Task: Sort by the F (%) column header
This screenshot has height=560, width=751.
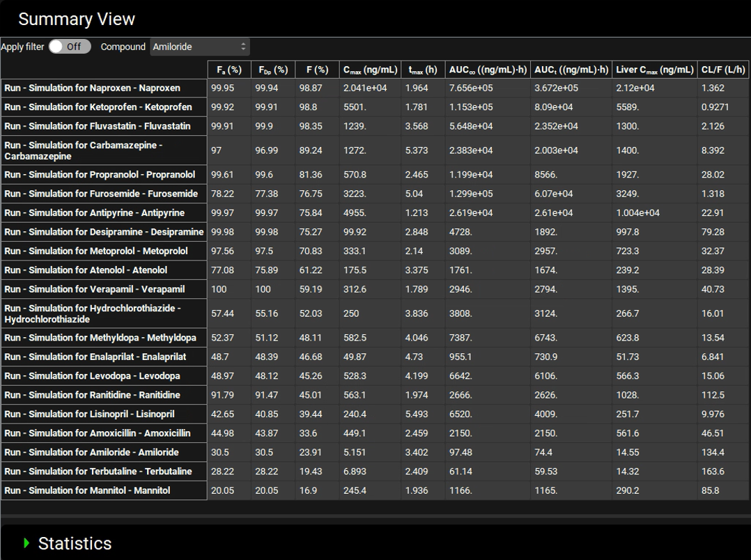Action: [x=317, y=70]
